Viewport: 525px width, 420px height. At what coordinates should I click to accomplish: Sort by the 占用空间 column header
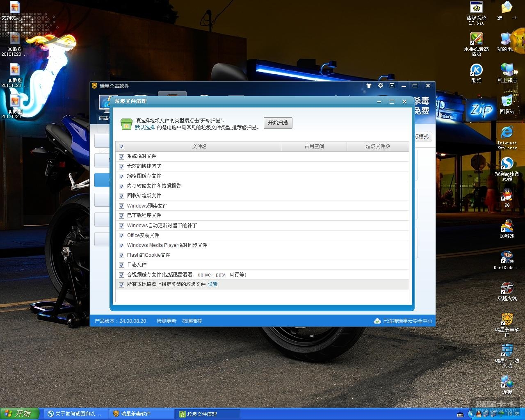pos(314,146)
